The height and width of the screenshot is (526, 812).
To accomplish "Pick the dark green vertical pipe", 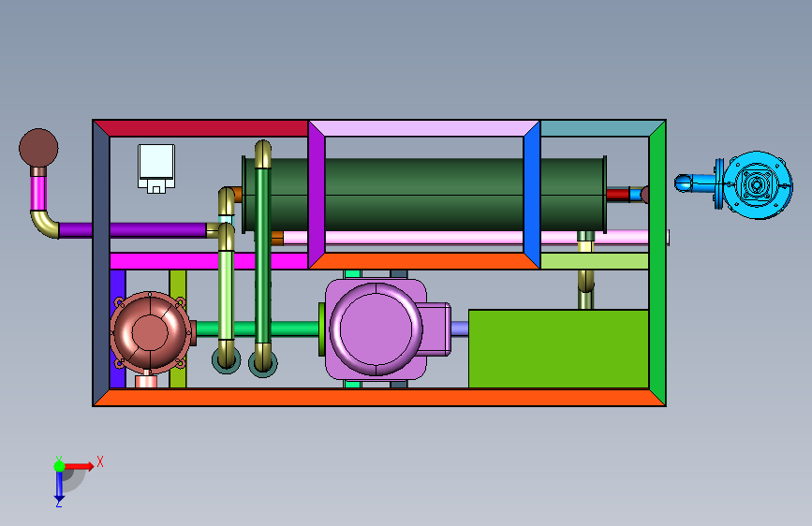I will [262, 256].
